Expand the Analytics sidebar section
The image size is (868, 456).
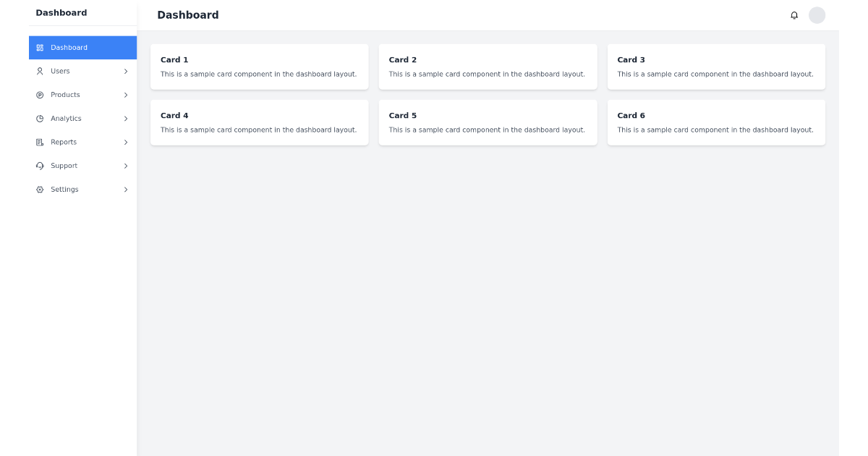click(x=126, y=118)
